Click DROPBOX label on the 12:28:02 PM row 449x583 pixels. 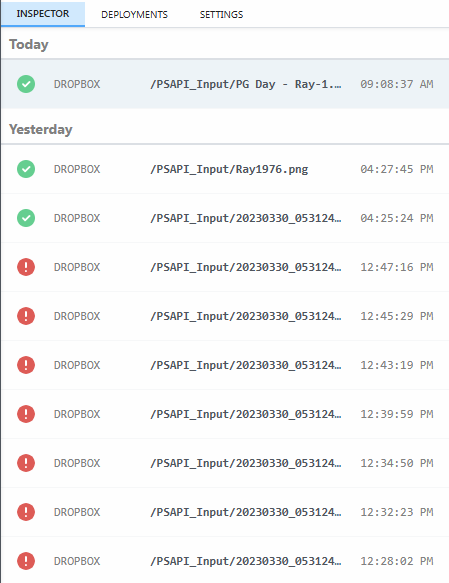77,561
